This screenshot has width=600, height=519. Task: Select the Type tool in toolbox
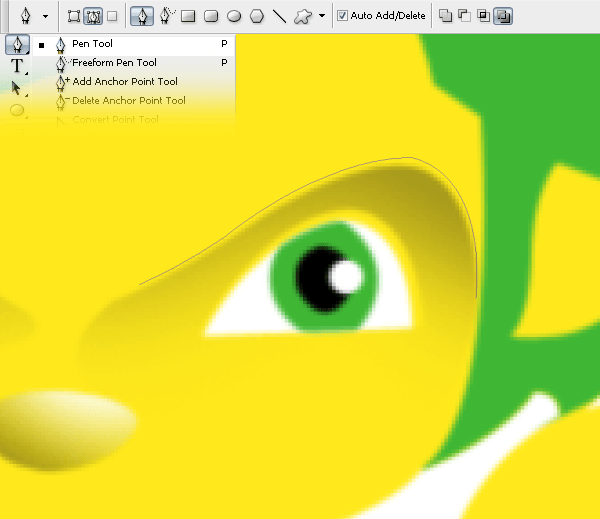pos(17,66)
